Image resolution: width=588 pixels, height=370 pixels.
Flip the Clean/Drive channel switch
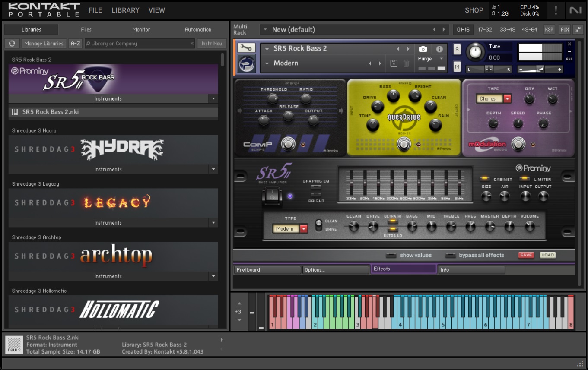click(319, 225)
